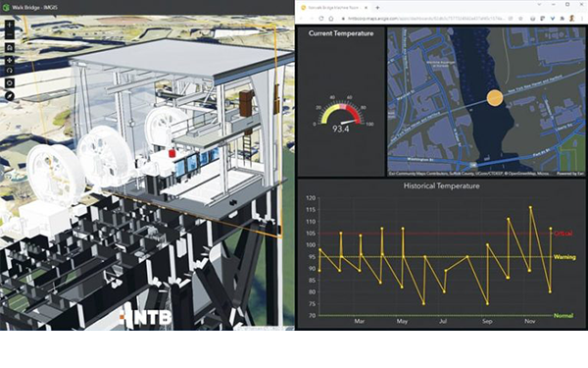Click the Warning threshold label

[564, 257]
